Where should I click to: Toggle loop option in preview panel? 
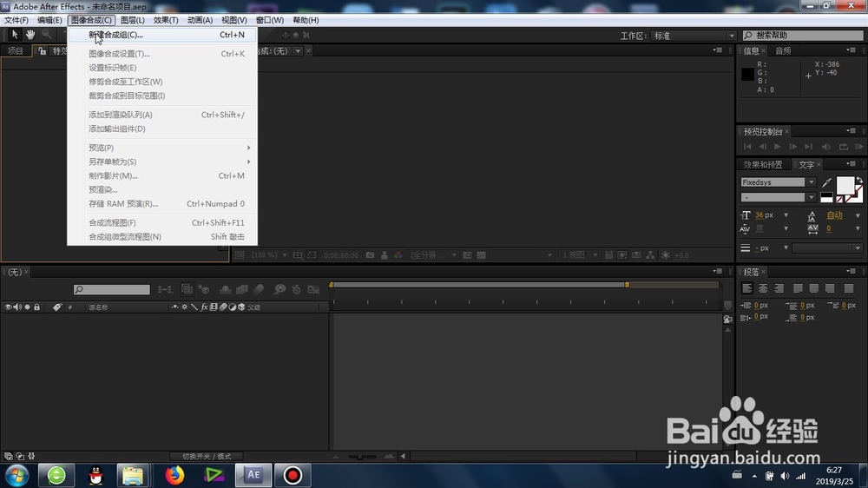coord(843,147)
